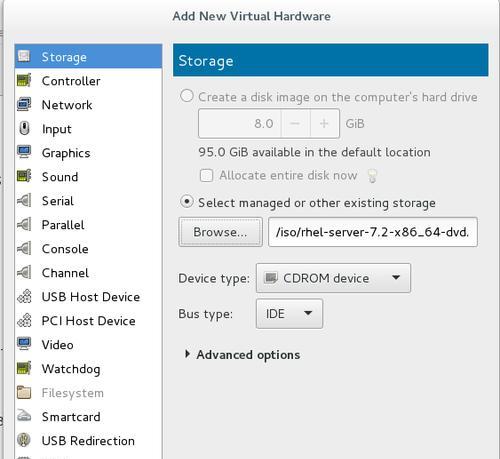Select the PCI Host Device entry
The height and width of the screenshot is (459, 500).
click(x=89, y=321)
